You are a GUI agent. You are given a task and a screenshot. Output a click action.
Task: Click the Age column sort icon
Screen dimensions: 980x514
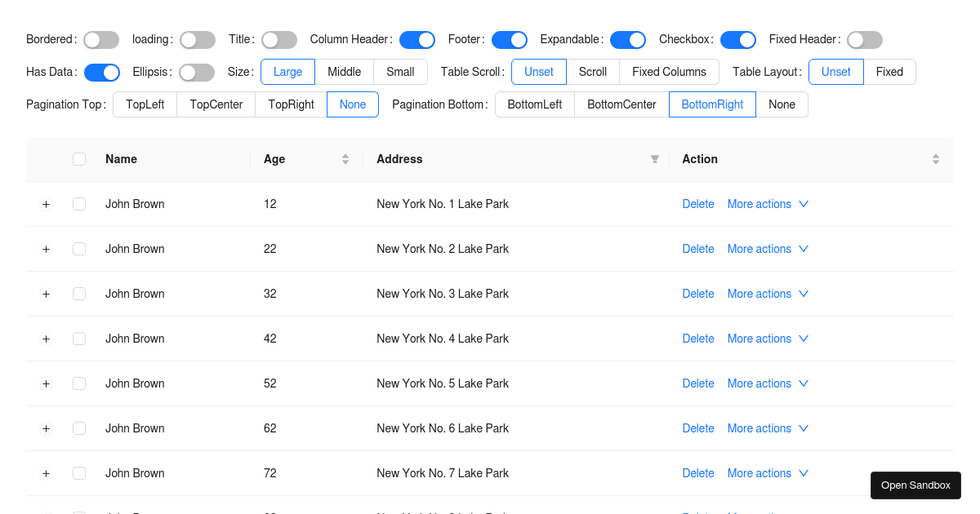pos(345,159)
